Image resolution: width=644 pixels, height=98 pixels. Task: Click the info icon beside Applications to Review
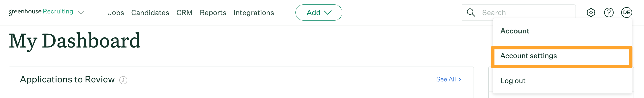point(123,80)
